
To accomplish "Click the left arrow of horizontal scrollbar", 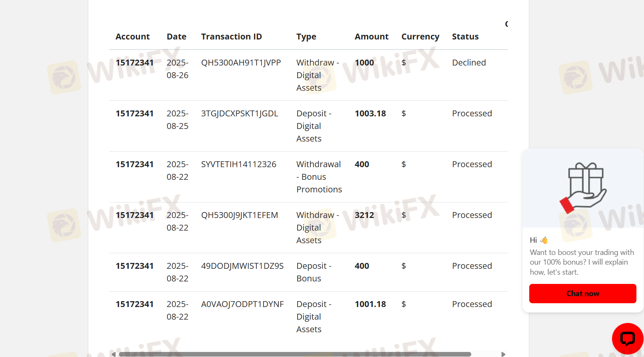I will point(113,354).
